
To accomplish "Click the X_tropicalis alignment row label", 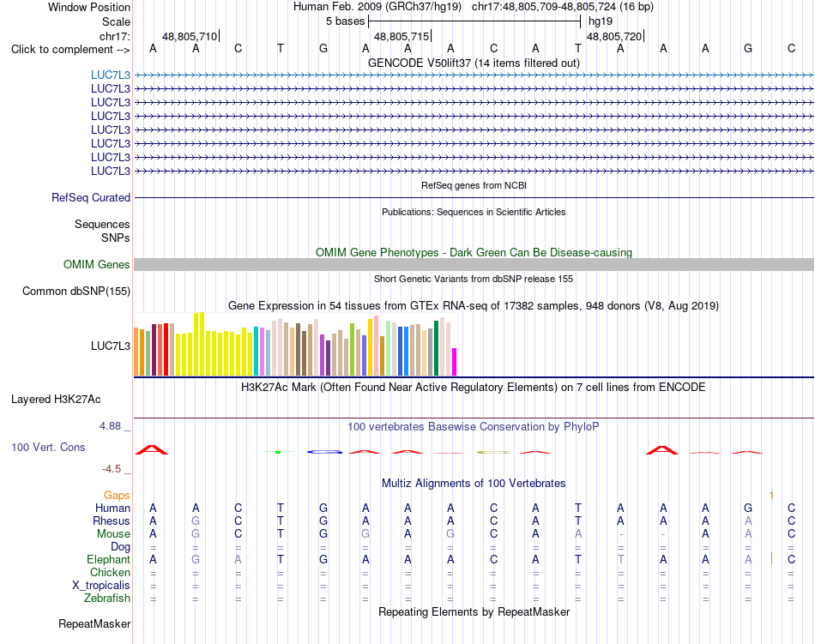I will tap(101, 586).
